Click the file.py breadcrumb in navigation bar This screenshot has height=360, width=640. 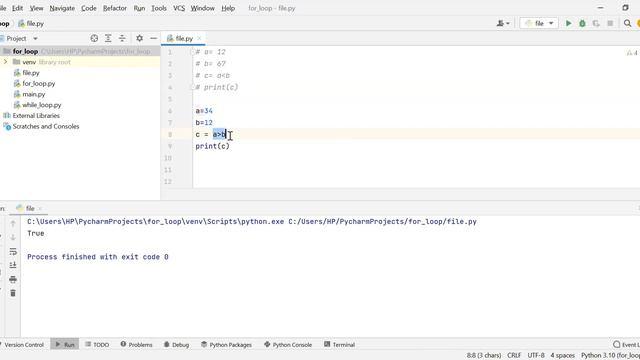(x=31, y=24)
